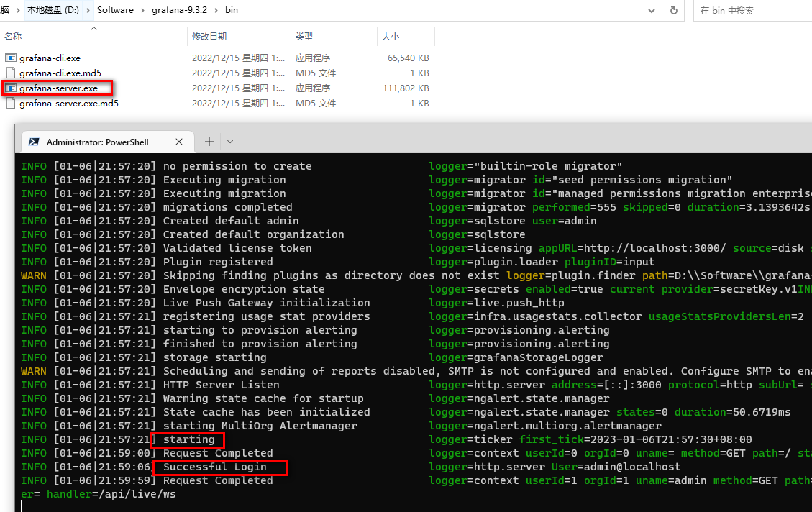Click the 'State cache has been initialized' message
The width and height of the screenshot is (812, 512).
click(x=267, y=412)
